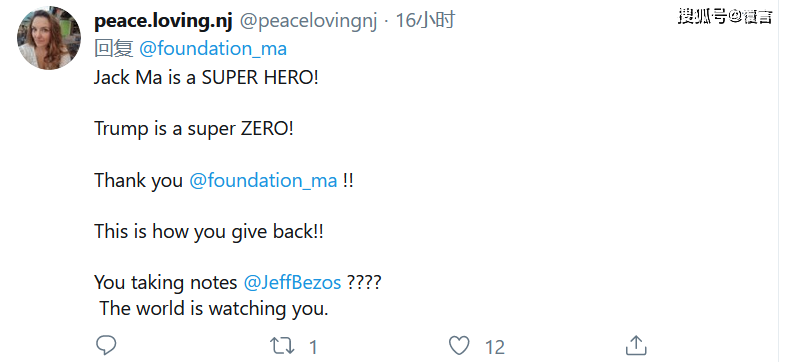
Task: Retweet using the retweet arrows icon
Action: [282, 346]
